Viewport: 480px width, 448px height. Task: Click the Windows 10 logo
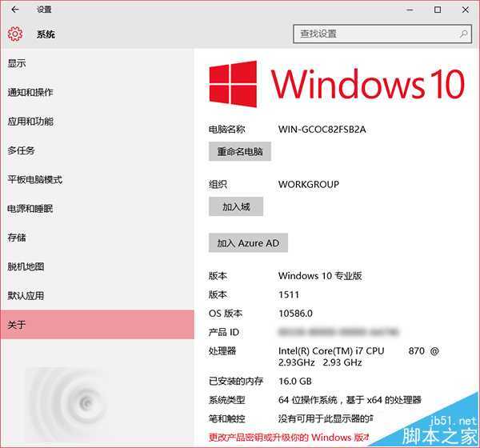[337, 84]
